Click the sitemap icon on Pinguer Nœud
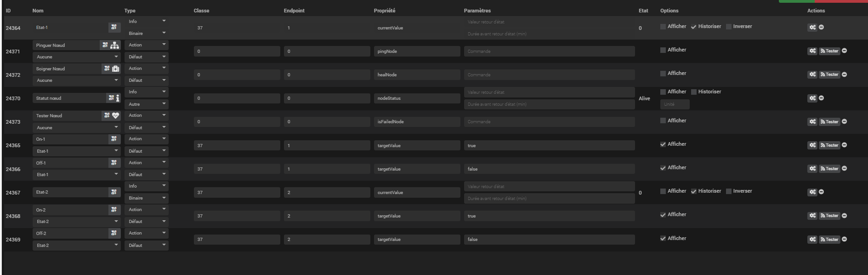Image resolution: width=868 pixels, height=275 pixels. 115,45
